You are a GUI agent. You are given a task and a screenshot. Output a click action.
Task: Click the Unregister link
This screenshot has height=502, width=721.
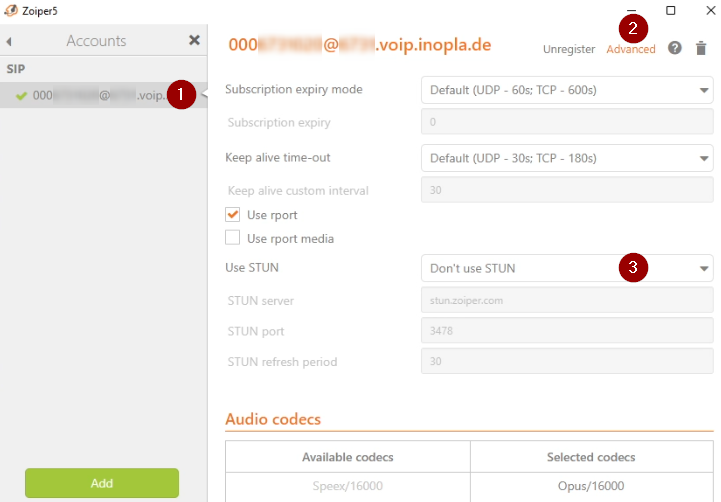point(569,49)
